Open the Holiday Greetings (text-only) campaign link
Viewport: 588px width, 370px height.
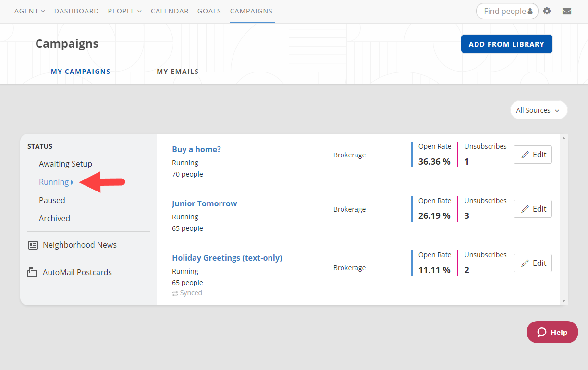click(227, 258)
